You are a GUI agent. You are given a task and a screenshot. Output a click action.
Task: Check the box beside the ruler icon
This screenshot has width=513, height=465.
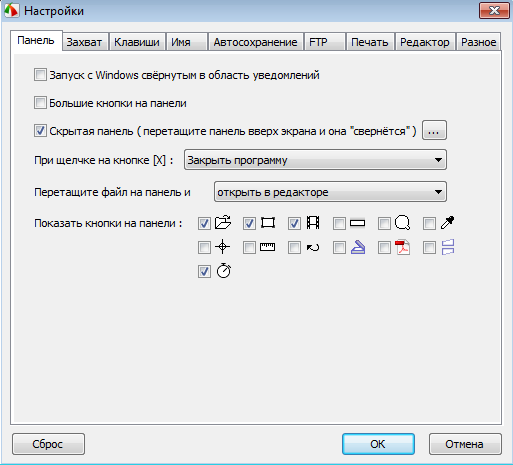(x=249, y=248)
